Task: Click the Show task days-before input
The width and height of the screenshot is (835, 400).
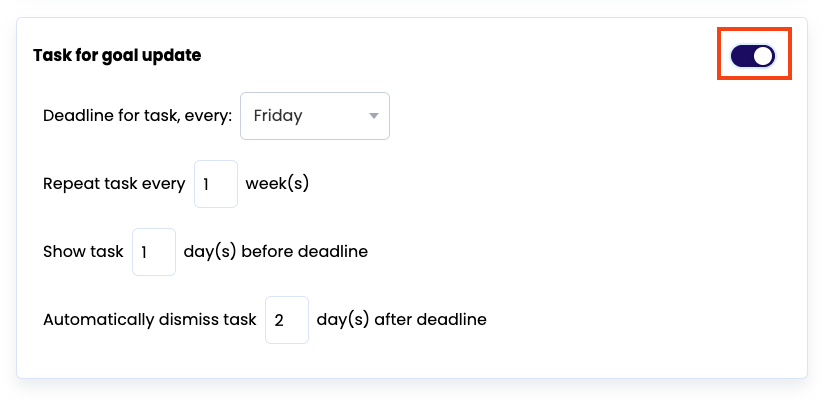Action: (x=154, y=252)
